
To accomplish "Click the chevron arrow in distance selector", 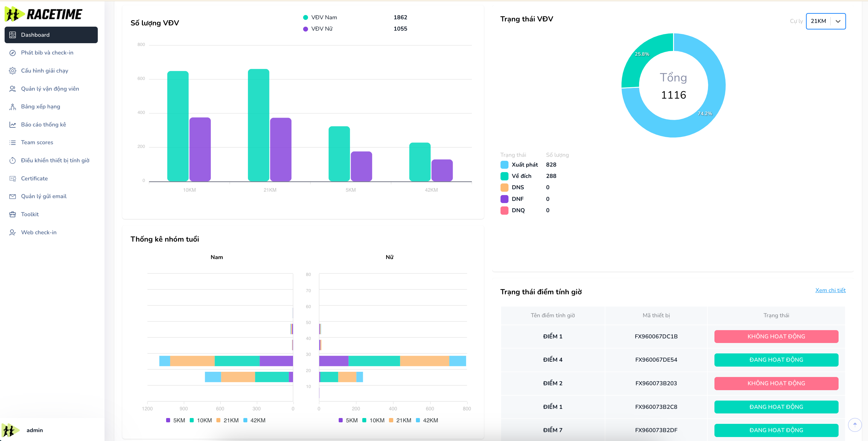I will pyautogui.click(x=838, y=21).
